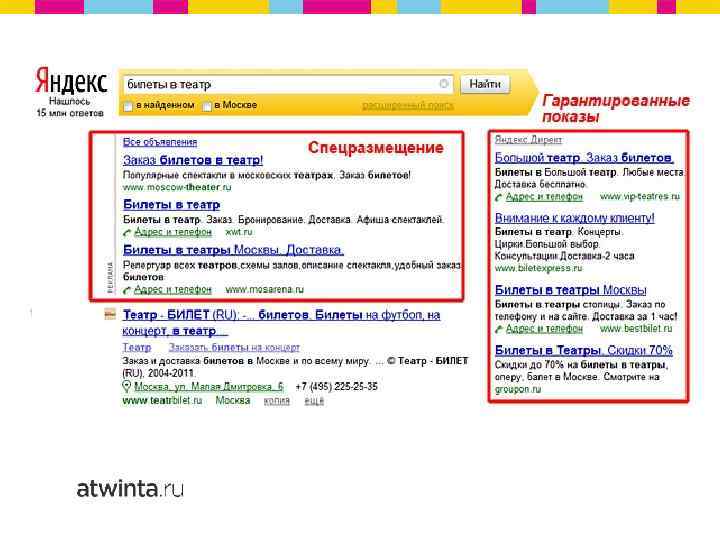The width and height of the screenshot is (720, 540).
Task: Open the groupon.ru URL
Action: point(518,389)
